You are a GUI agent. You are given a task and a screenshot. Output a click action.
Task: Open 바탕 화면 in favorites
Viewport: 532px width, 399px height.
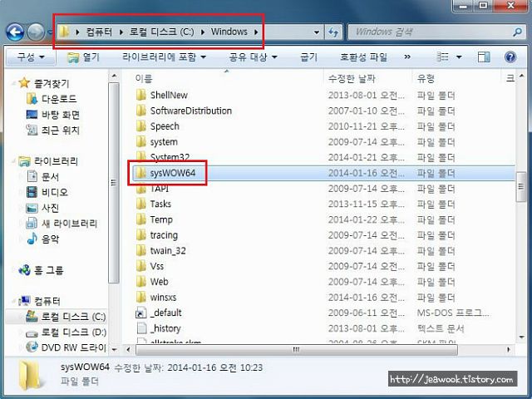pos(61,115)
